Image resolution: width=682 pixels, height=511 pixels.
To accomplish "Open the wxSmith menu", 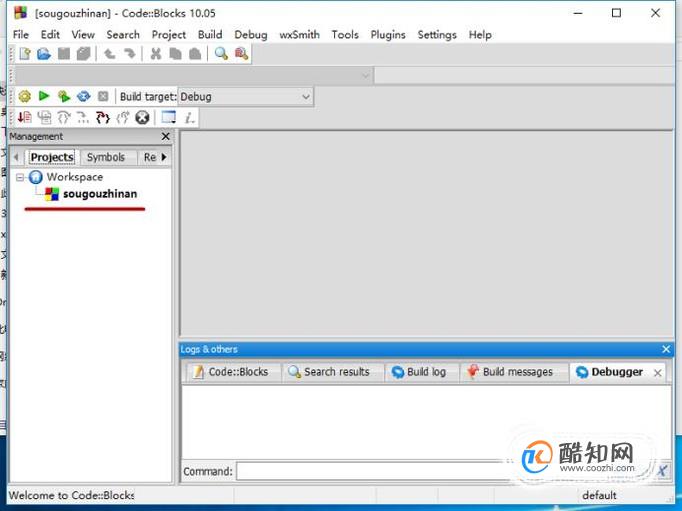I will (299, 34).
